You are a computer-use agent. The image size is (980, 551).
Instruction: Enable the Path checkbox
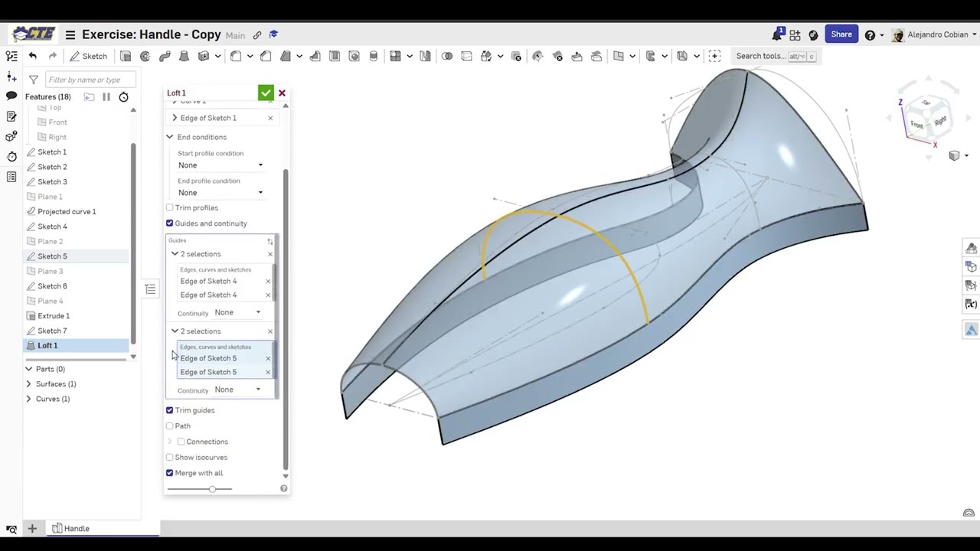point(170,425)
